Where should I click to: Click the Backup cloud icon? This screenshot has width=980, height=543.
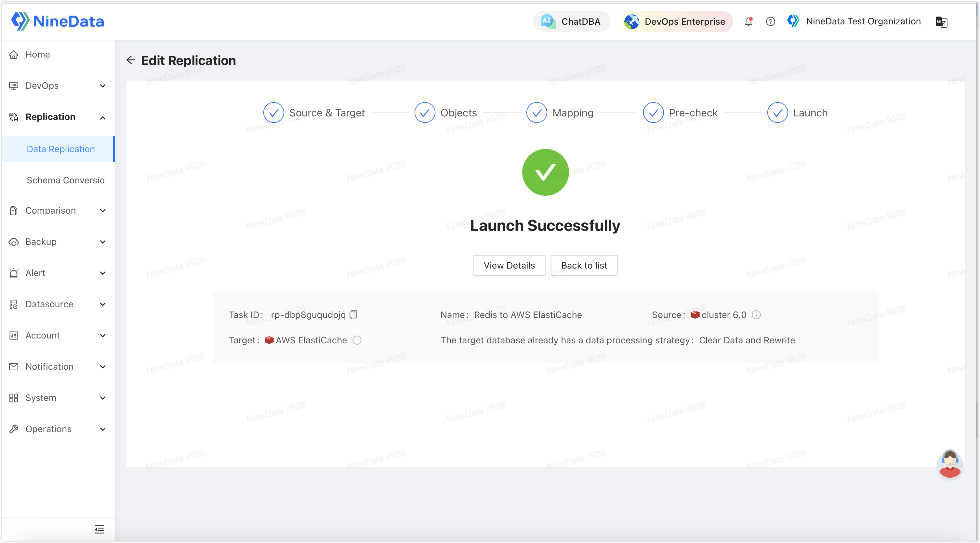click(x=14, y=242)
